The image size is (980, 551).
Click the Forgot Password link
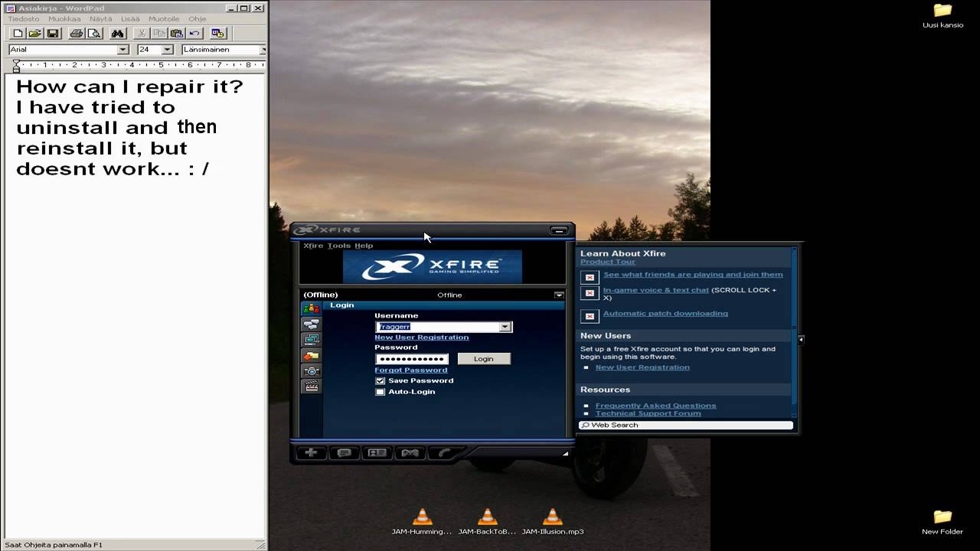(x=411, y=370)
